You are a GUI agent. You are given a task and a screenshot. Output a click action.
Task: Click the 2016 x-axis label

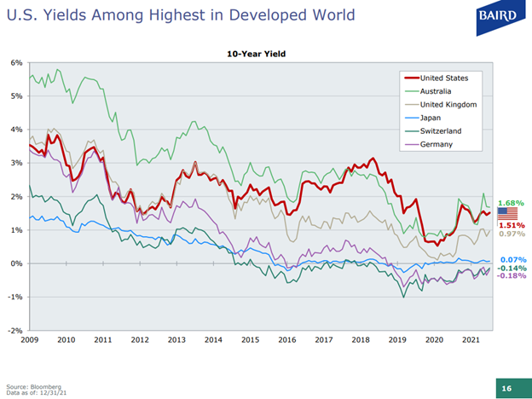[287, 339]
